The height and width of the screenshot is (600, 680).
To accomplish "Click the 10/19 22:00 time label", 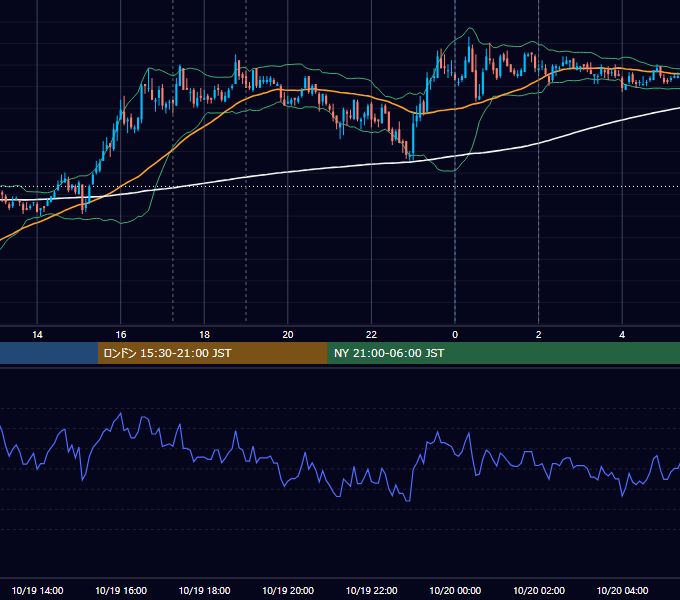I will tap(371, 590).
